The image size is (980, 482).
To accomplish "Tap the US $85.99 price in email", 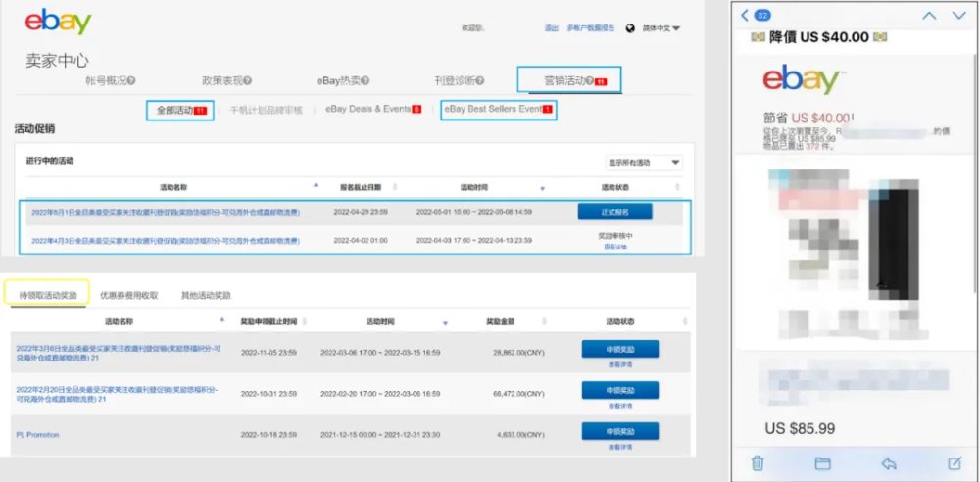I will [800, 429].
